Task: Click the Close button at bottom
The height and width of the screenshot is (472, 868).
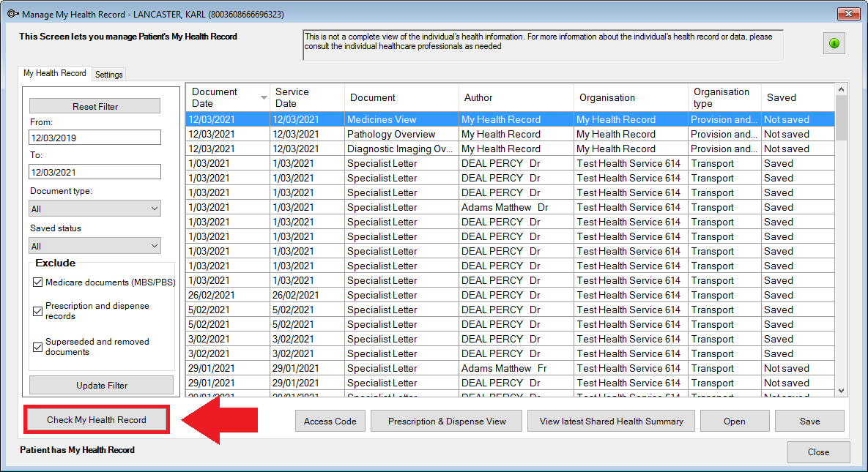Action: [x=818, y=452]
